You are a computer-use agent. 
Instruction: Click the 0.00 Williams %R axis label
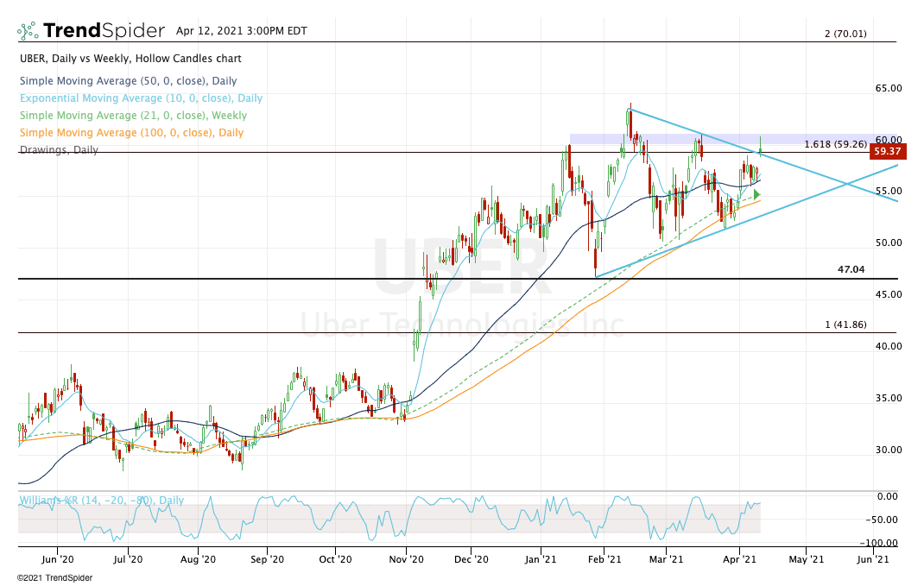click(888, 496)
